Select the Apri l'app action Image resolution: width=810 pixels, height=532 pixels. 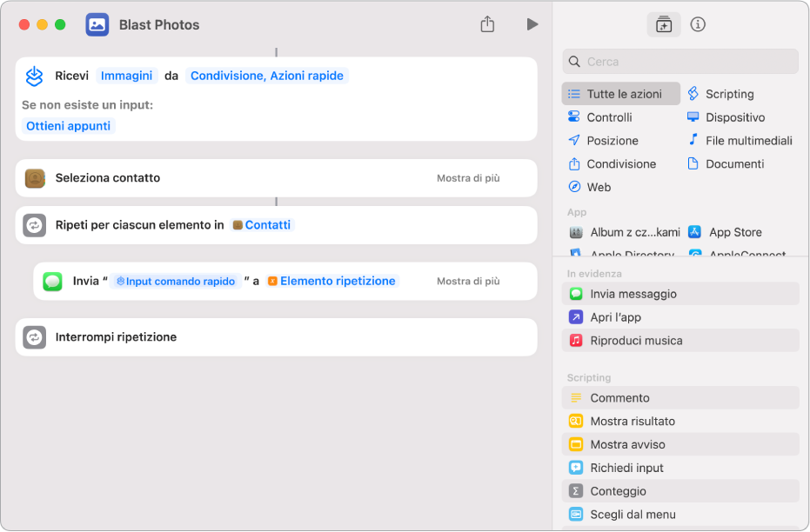[615, 317]
